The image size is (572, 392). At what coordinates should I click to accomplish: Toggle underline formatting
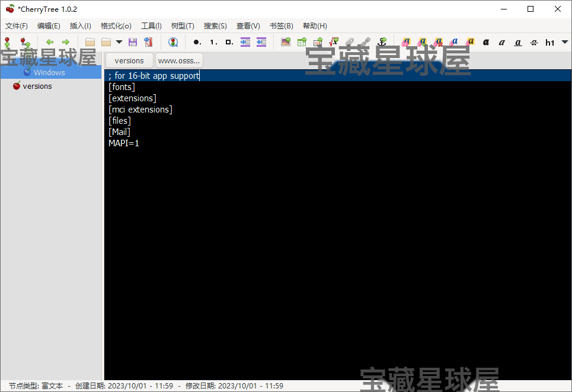click(518, 43)
